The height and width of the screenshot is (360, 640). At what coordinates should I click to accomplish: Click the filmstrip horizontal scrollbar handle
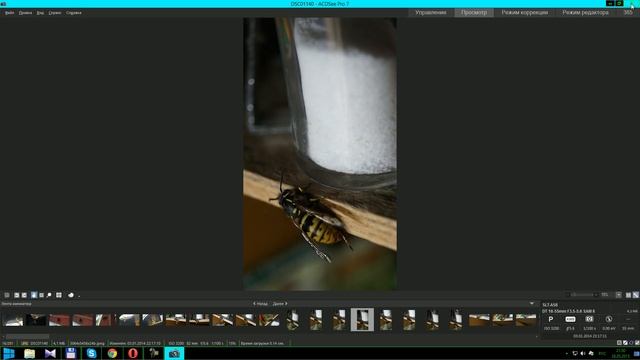pos(27,337)
